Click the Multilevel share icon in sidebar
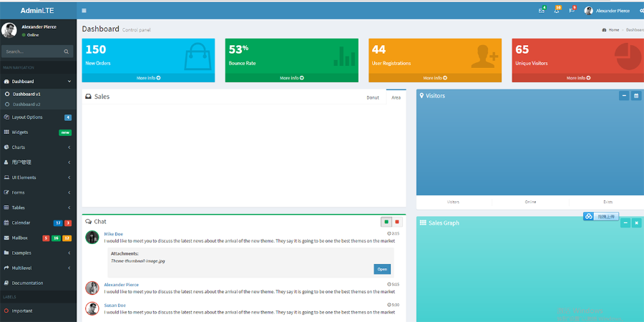644x322 pixels. pos(6,268)
